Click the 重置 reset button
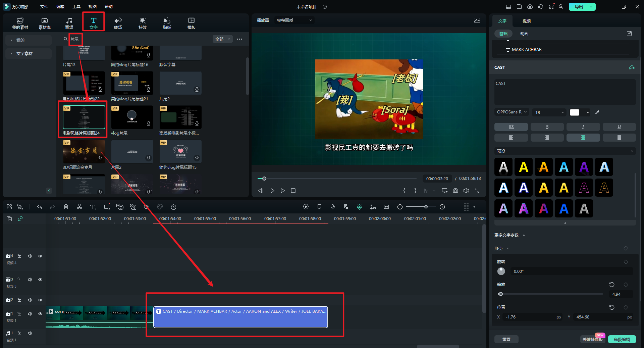 coord(506,339)
